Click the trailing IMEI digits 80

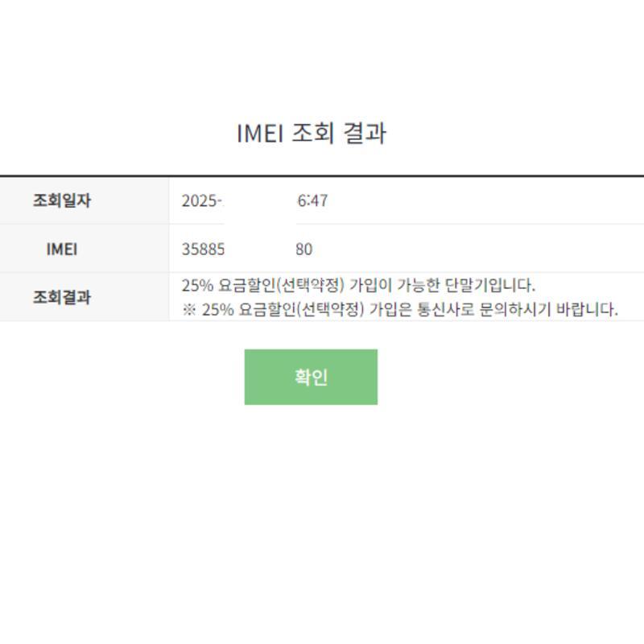click(303, 249)
